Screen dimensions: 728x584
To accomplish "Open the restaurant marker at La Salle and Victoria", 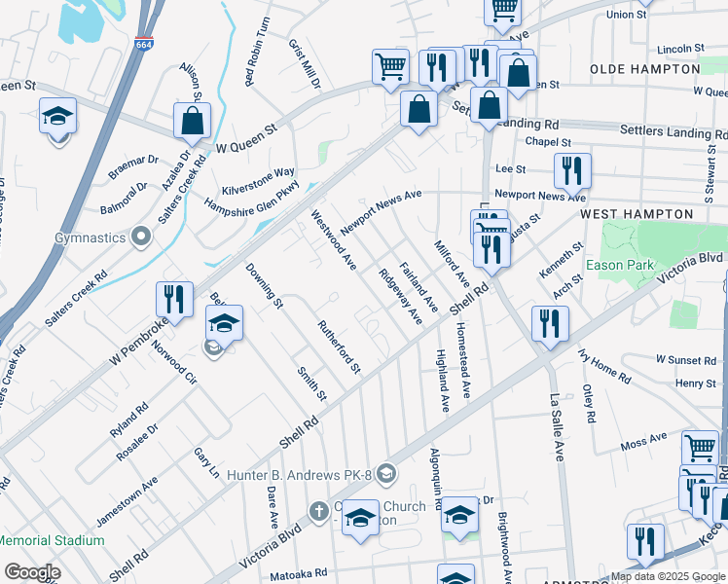I will pos(550,327).
